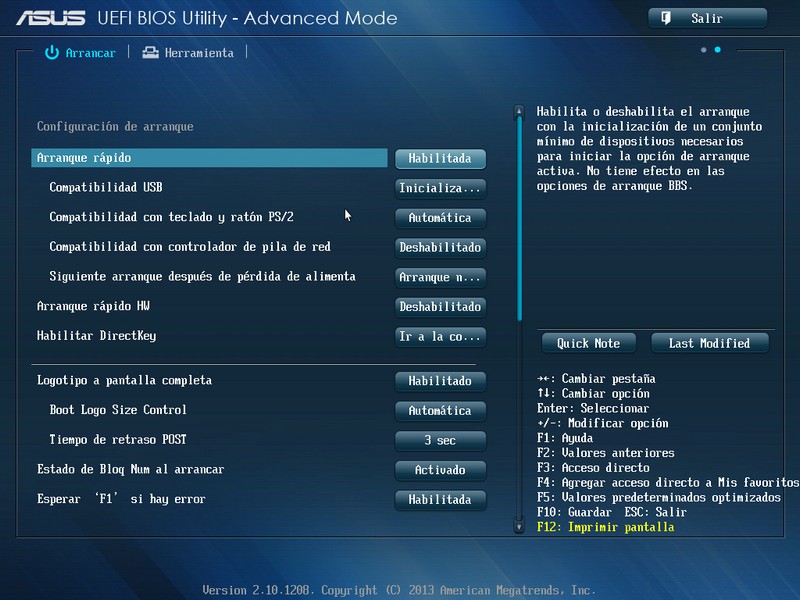
Task: Change Compatibilidad USB Inicializa... value
Action: [440, 188]
